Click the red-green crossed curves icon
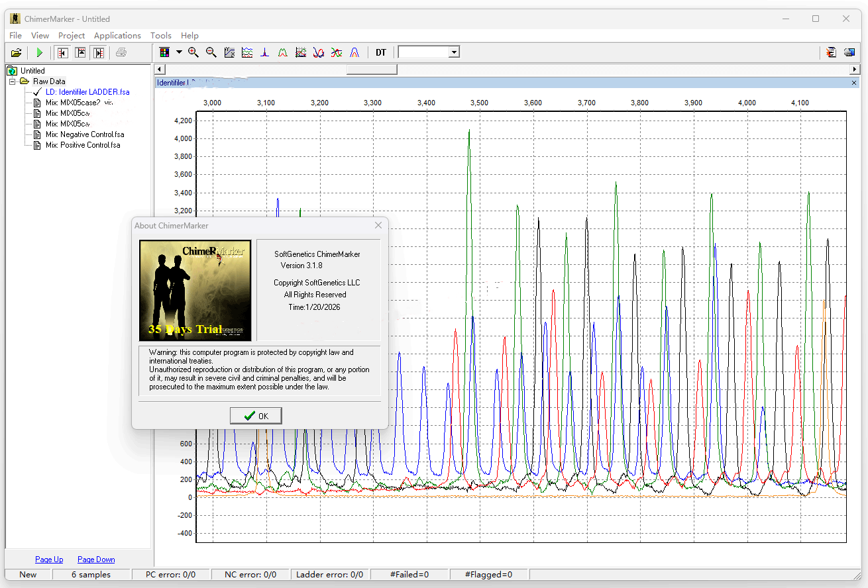 coord(337,52)
